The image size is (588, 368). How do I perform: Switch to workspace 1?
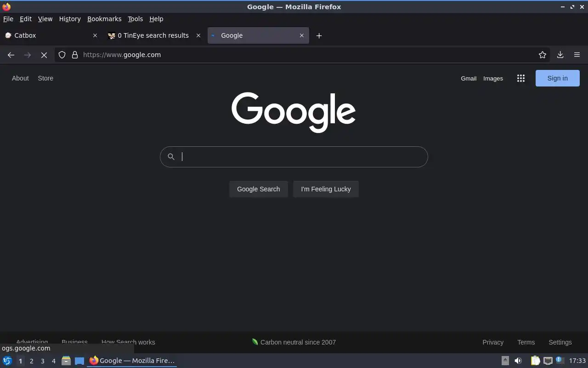[x=20, y=361]
